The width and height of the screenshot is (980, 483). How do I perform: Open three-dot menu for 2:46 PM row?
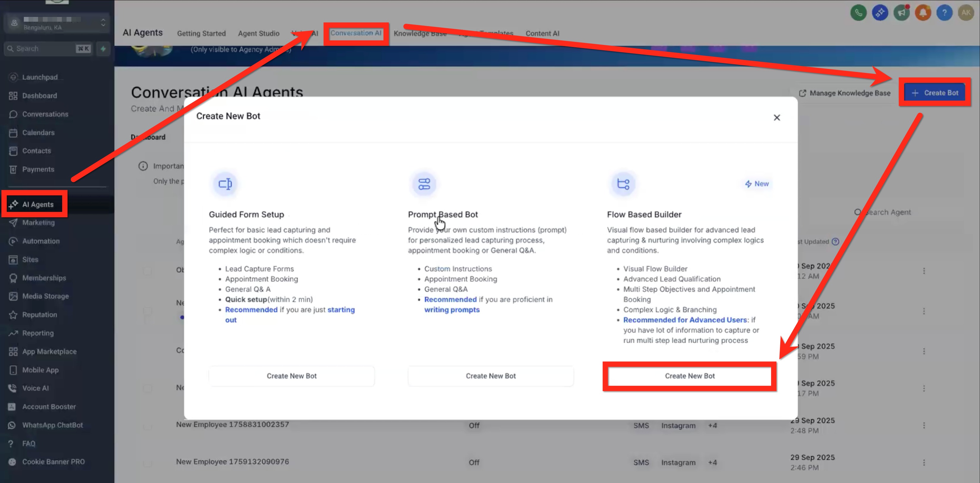pyautogui.click(x=924, y=462)
